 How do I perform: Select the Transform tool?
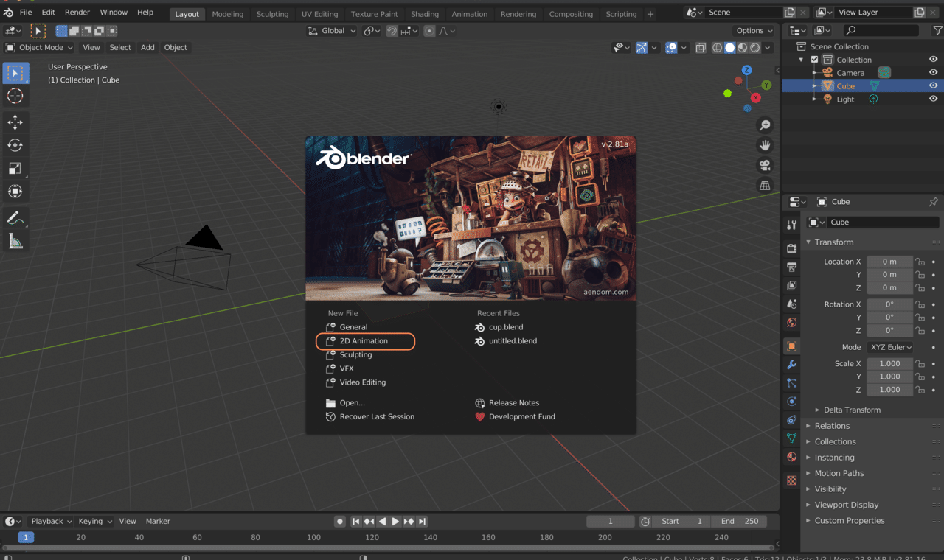pyautogui.click(x=15, y=191)
